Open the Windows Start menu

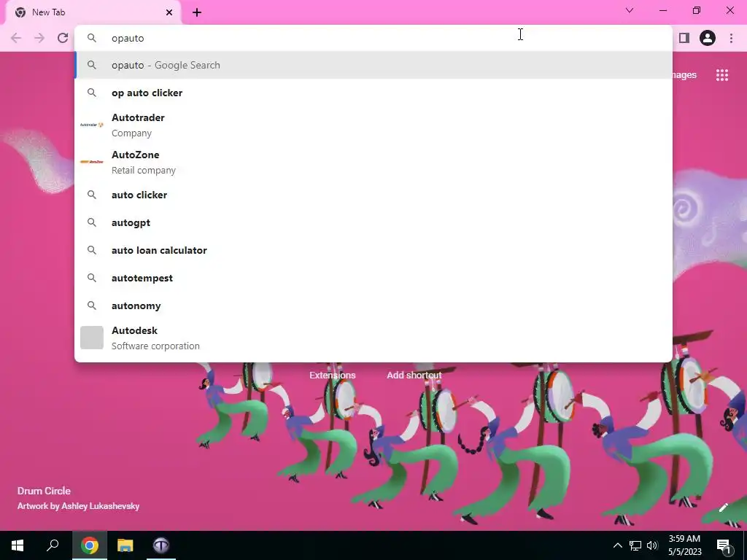click(x=18, y=545)
